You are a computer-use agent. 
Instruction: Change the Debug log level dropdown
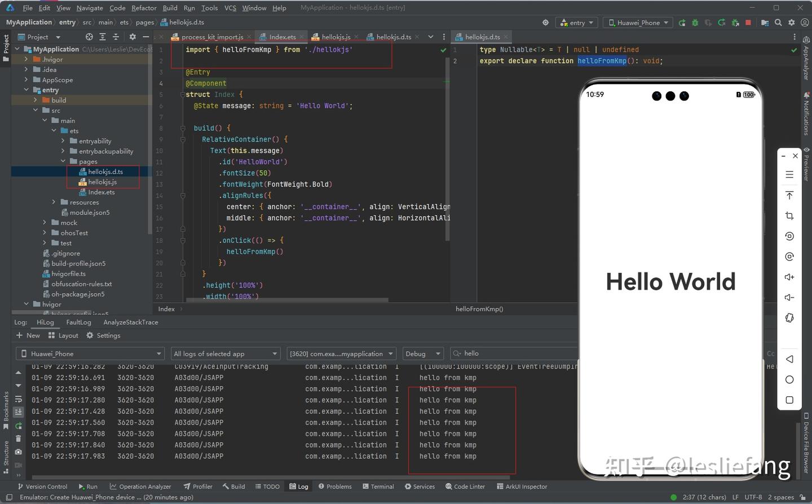(423, 353)
